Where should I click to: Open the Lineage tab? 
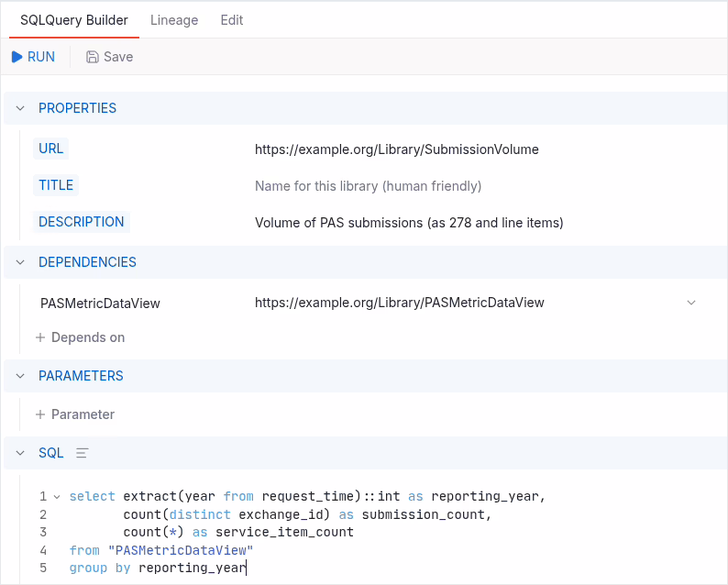174,20
